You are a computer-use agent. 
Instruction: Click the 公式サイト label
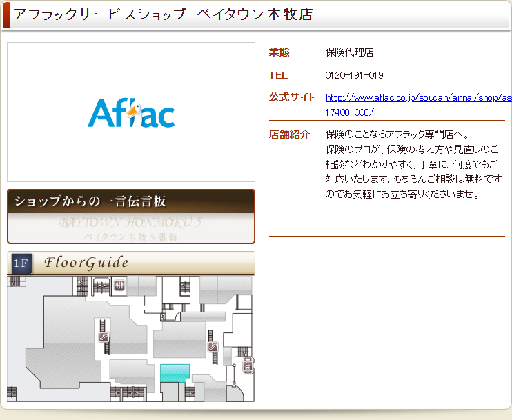291,97
